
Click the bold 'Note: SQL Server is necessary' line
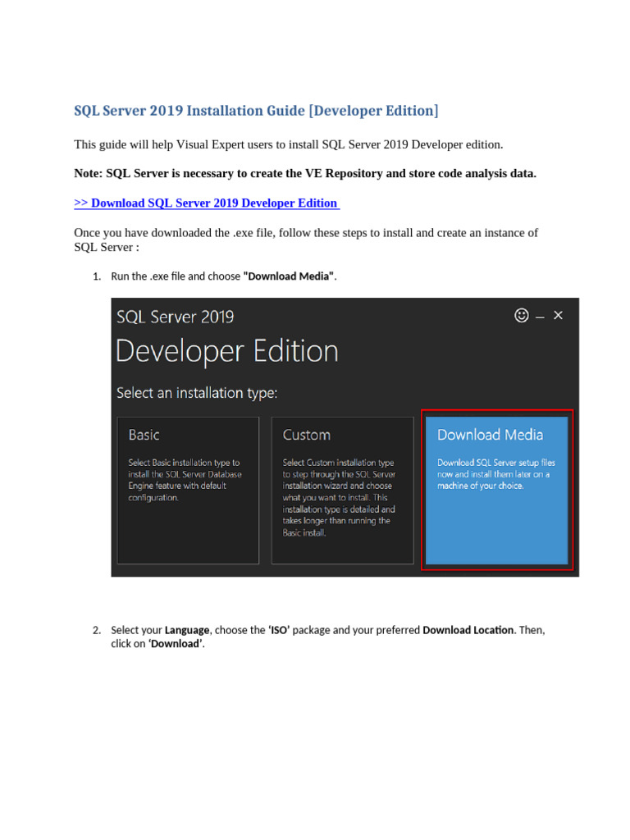tap(305, 174)
